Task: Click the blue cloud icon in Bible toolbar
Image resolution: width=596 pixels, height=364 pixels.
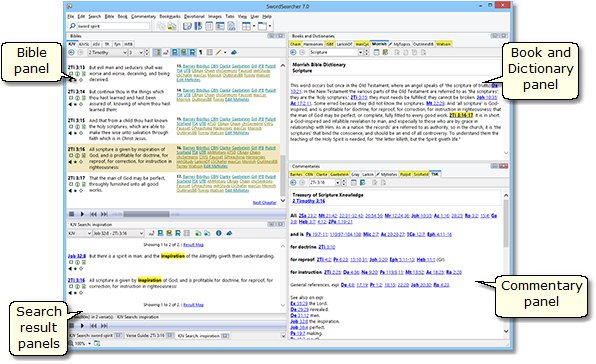Action: 234,52
